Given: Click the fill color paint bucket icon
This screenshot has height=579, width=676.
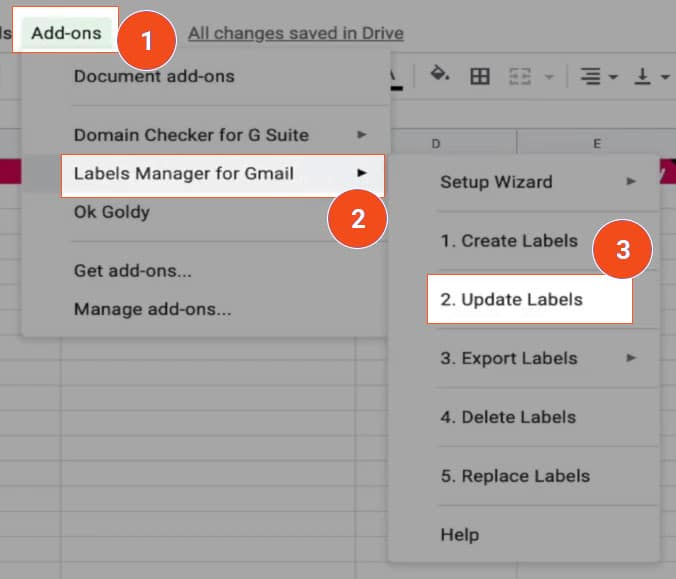Looking at the screenshot, I should [x=440, y=74].
